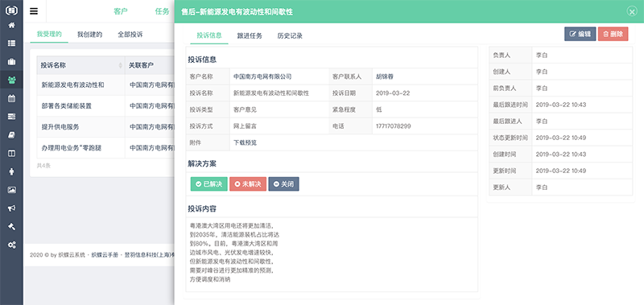Image resolution: width=644 pixels, height=305 pixels.
Task: Click 负责人 value 李白
Action: [x=542, y=55]
